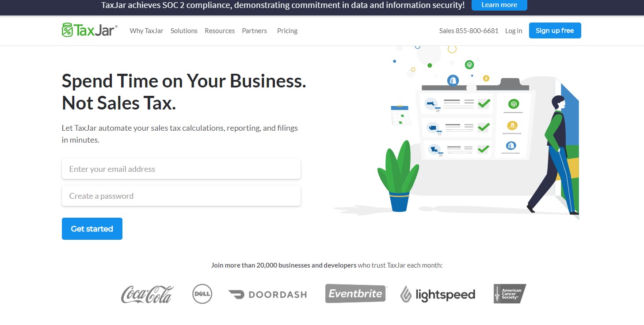Click the Sign up free button
Image resolution: width=644 pixels, height=325 pixels.
[555, 30]
